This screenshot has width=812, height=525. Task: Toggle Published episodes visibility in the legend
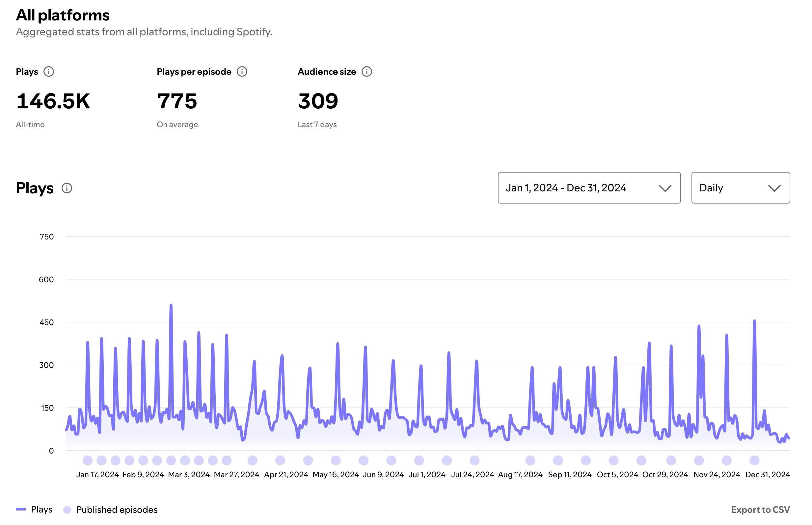[x=117, y=509]
